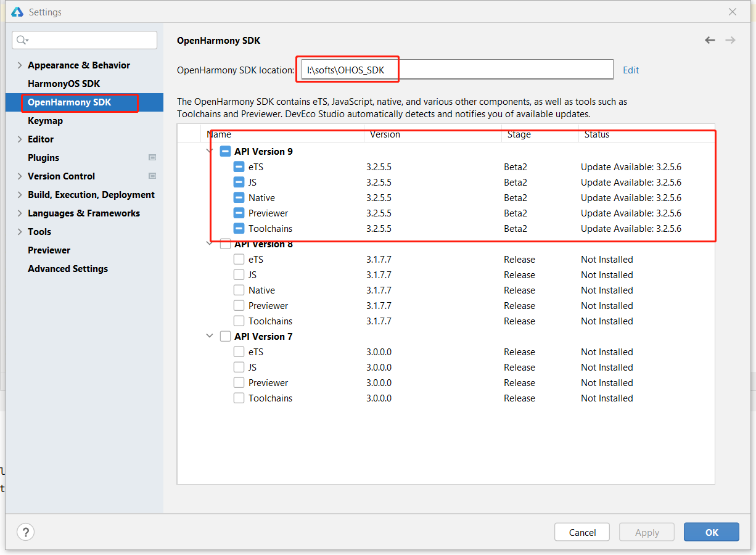This screenshot has height=555, width=756.
Task: Click the Apply button
Action: coord(647,532)
